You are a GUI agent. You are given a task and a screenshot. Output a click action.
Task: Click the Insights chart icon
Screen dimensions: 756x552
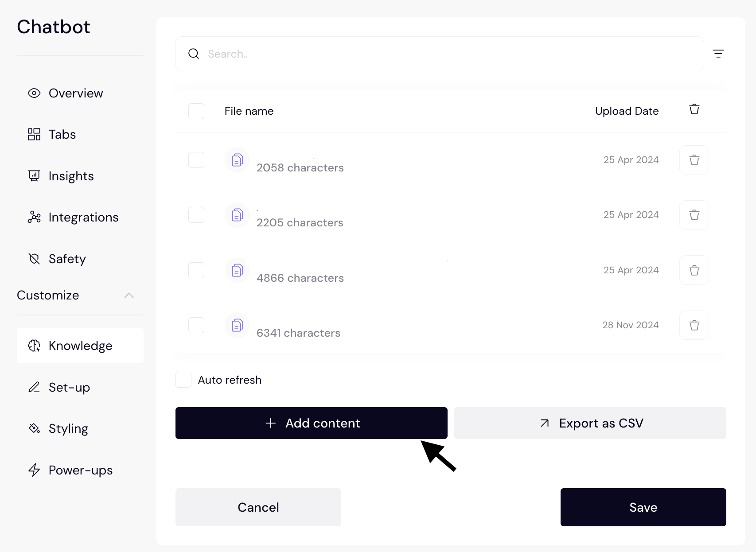coord(34,176)
